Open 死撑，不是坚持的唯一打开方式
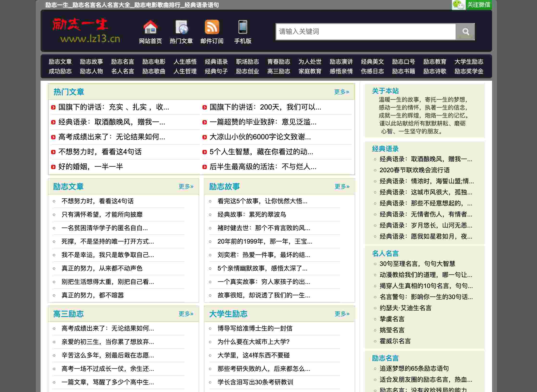 [x=108, y=241]
